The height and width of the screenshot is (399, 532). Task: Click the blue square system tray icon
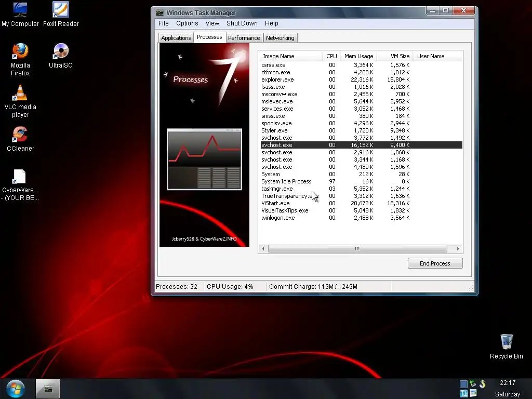(x=463, y=384)
